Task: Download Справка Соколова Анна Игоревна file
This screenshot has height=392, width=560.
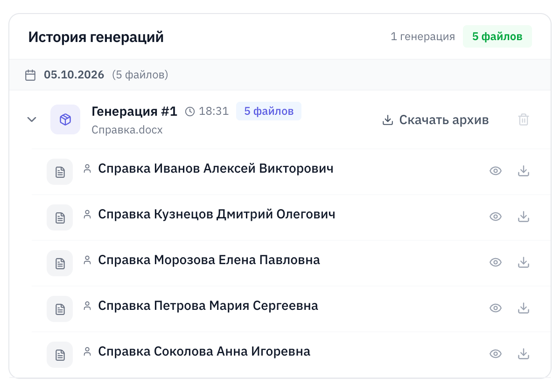Action: 524,354
